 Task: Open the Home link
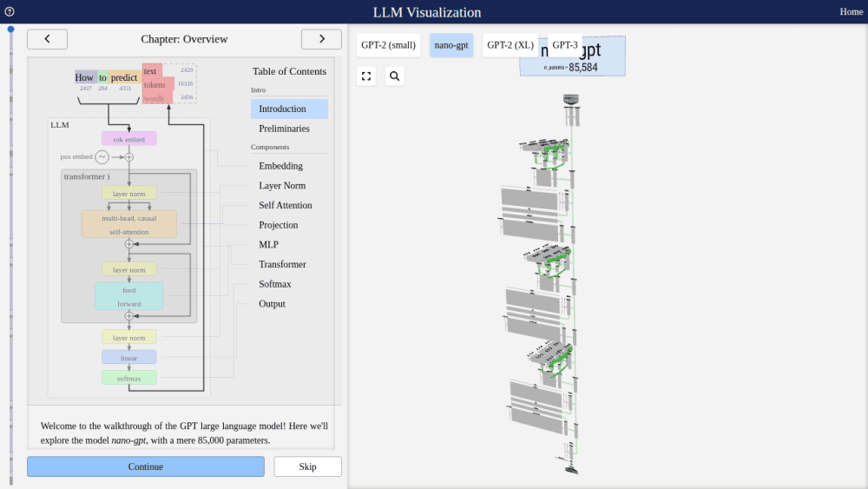851,11
